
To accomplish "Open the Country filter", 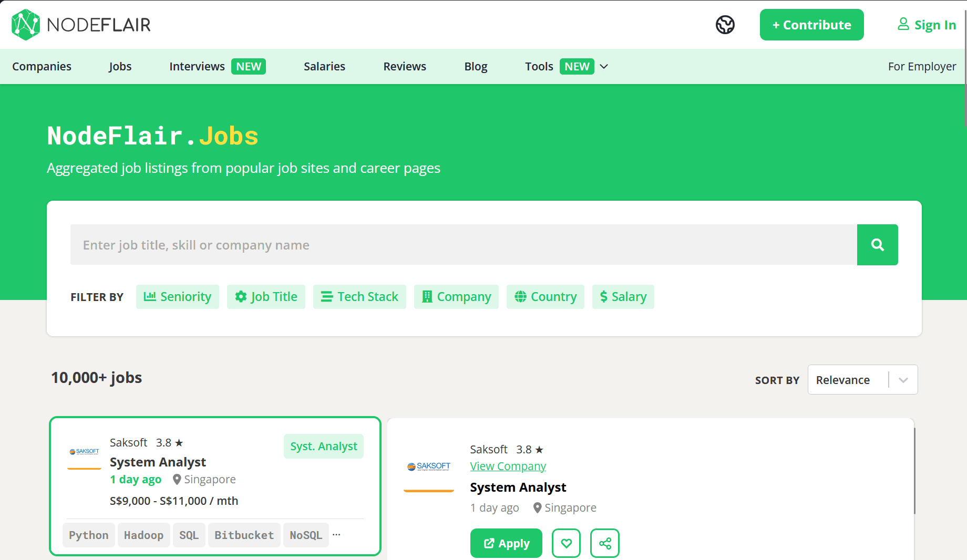I will (x=546, y=297).
